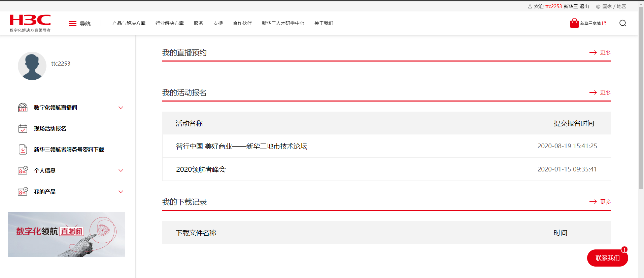The width and height of the screenshot is (644, 278).
Task: Expand the 我的产品 chevron
Action: pos(121,192)
